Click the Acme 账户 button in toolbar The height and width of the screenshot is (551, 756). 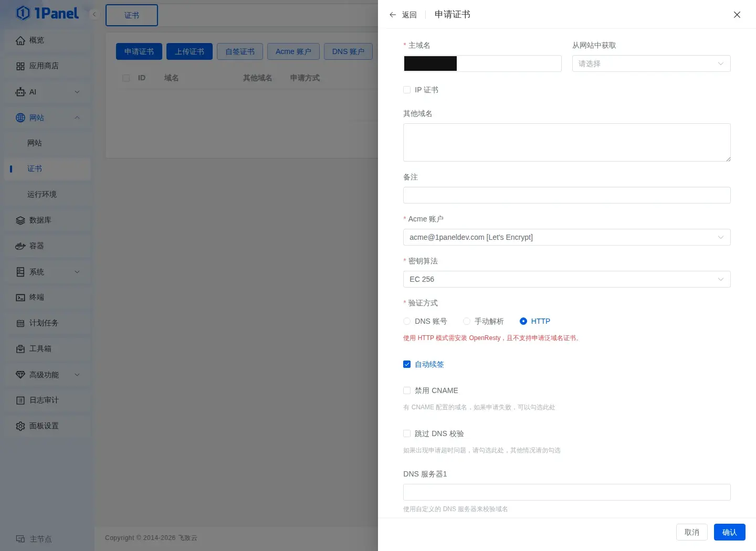click(293, 51)
